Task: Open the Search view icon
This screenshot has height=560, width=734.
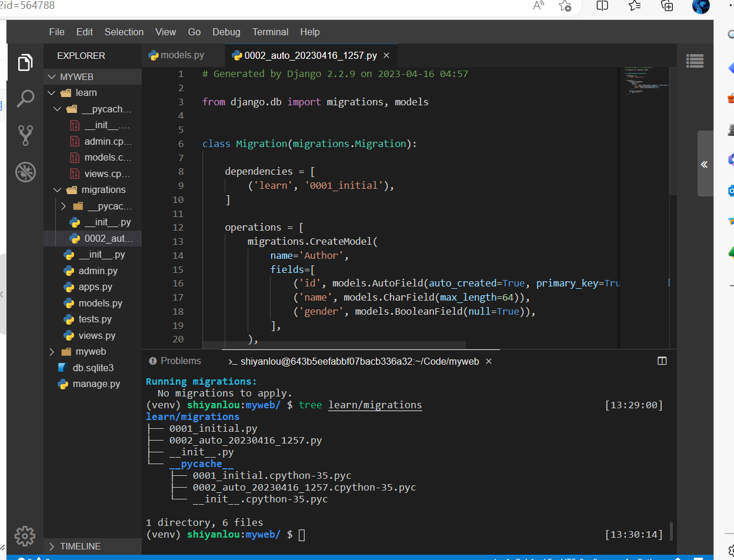Action: [x=25, y=98]
